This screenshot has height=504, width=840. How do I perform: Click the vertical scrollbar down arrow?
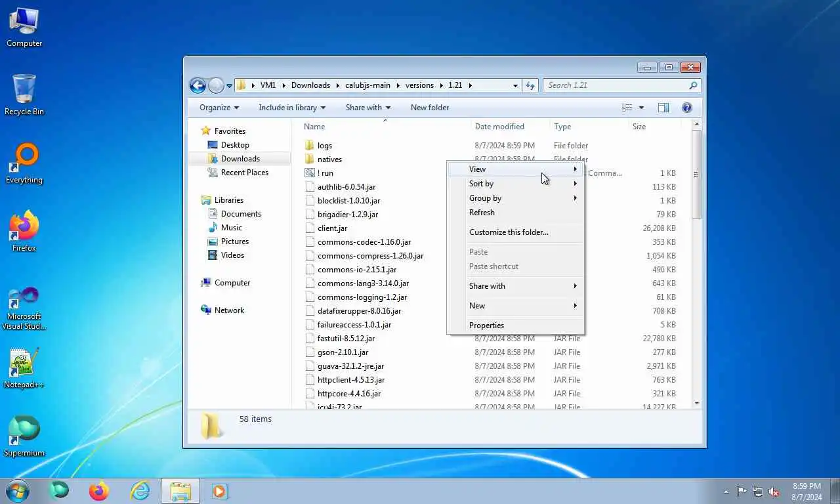(697, 404)
